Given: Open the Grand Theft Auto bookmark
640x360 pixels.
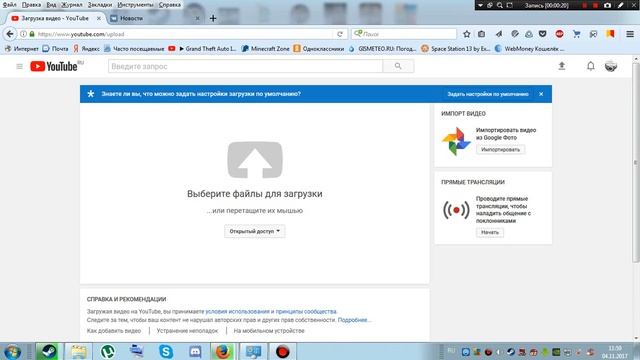Looking at the screenshot, I should coord(207,49).
